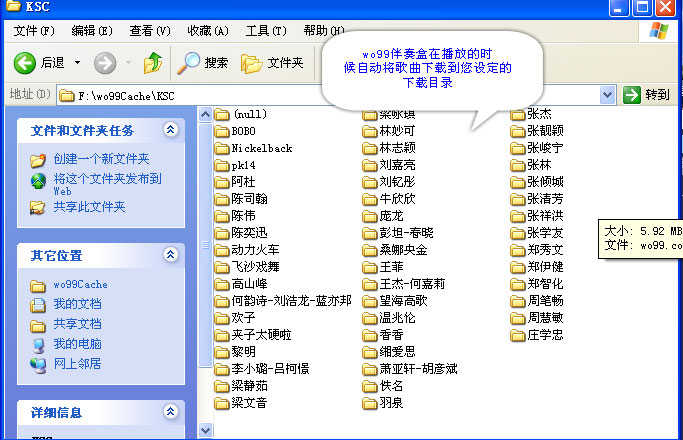Click folder name 郑智化
This screenshot has width=683, height=440.
coord(546,284)
